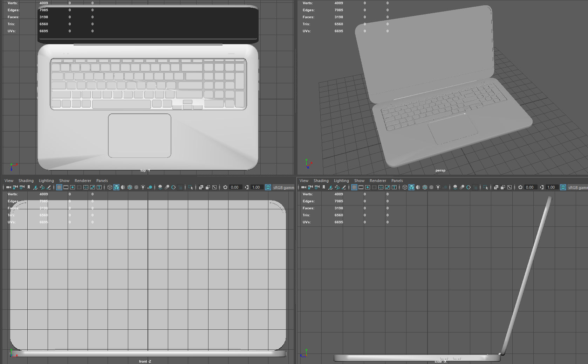The width and height of the screenshot is (588, 364).
Task: Click Use All Lights in front panel
Action: (143, 187)
